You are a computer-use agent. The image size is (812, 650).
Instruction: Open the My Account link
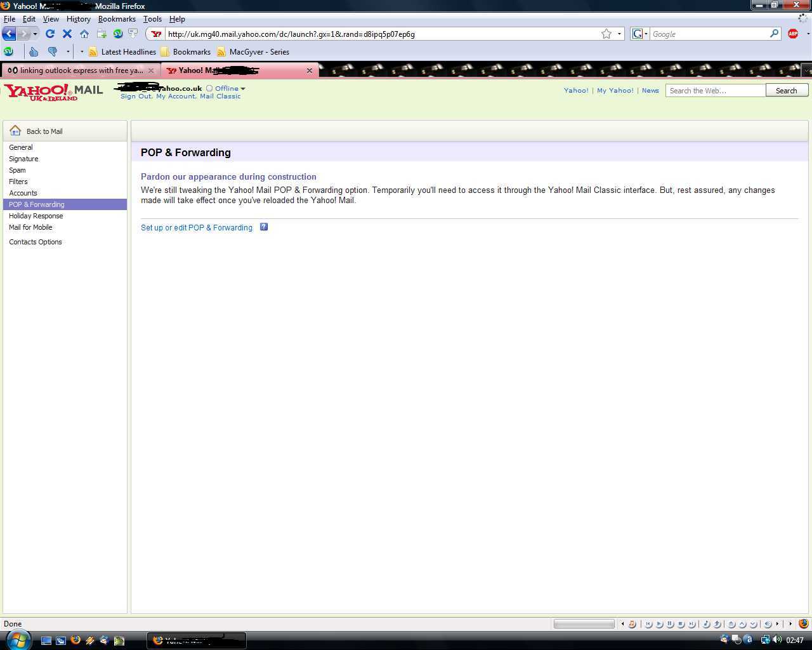click(176, 96)
